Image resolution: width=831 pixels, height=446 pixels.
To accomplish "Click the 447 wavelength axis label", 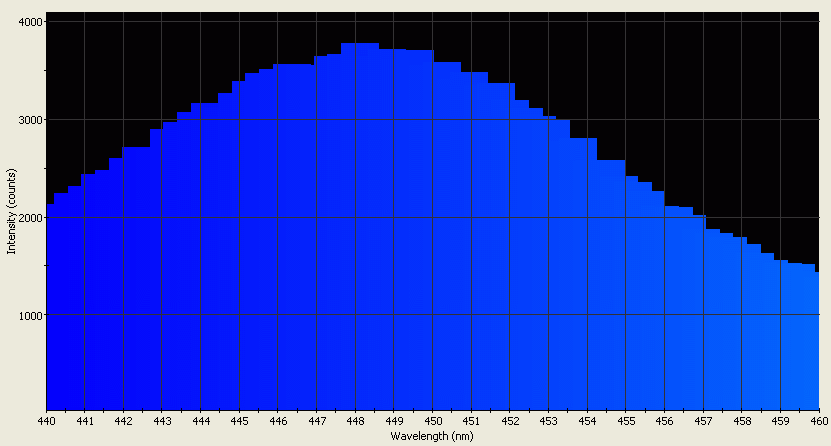I will click(x=317, y=421).
